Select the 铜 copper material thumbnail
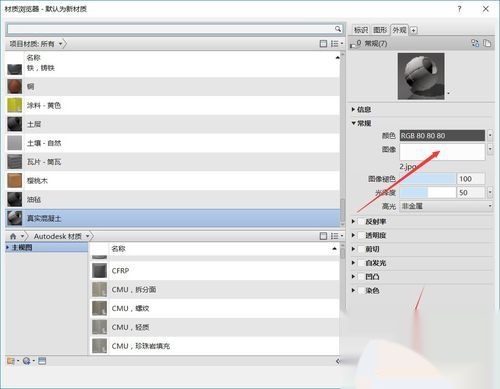Viewport: 500px width, 389px height. point(15,86)
